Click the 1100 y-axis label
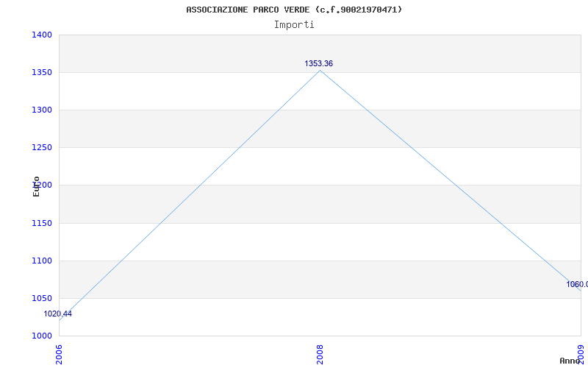Image resolution: width=588 pixels, height=368 pixels. pos(42,261)
